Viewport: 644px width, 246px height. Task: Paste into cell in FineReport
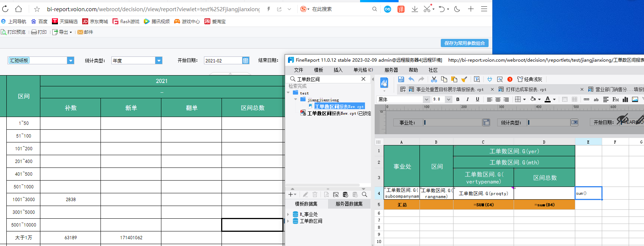454,79
